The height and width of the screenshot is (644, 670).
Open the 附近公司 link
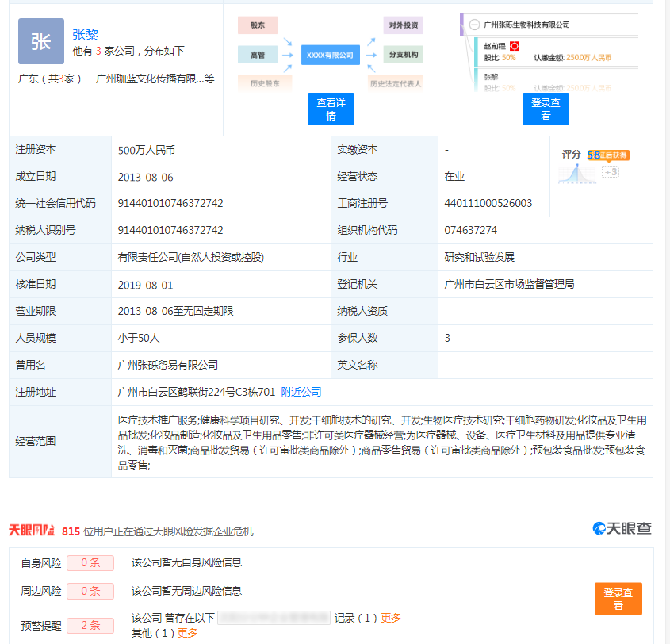tap(301, 392)
